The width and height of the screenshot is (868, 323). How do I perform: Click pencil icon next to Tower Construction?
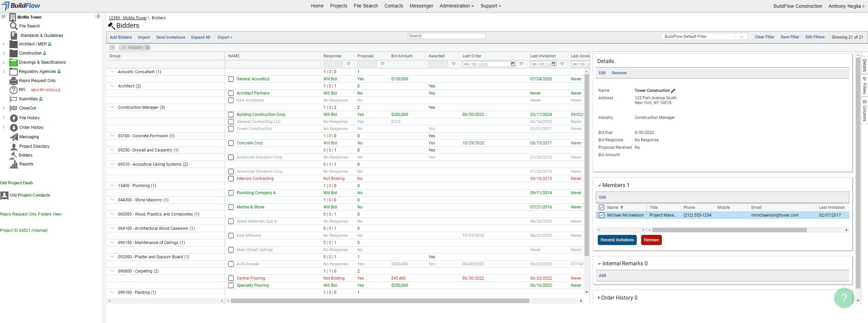tap(673, 90)
